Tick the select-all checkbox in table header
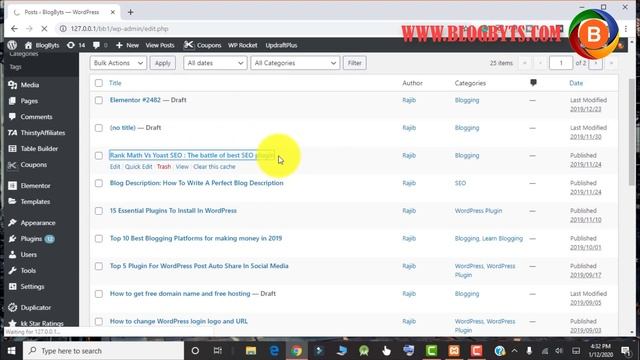 (x=99, y=83)
